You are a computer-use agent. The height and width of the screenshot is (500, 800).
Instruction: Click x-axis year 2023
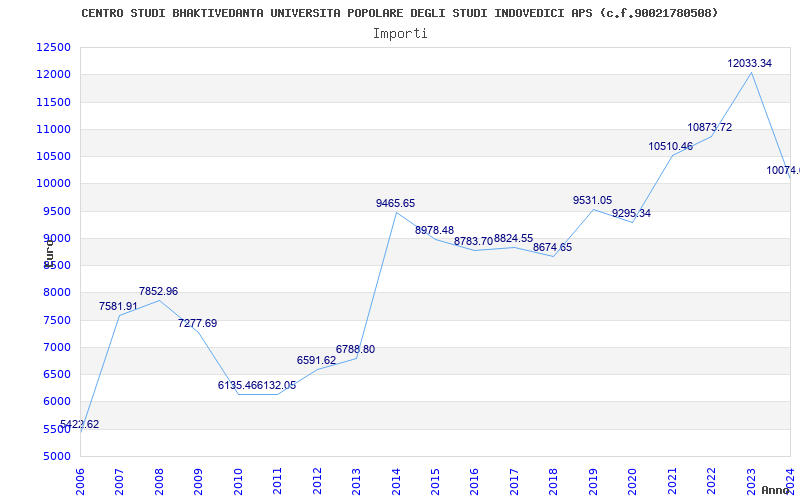pos(751,481)
